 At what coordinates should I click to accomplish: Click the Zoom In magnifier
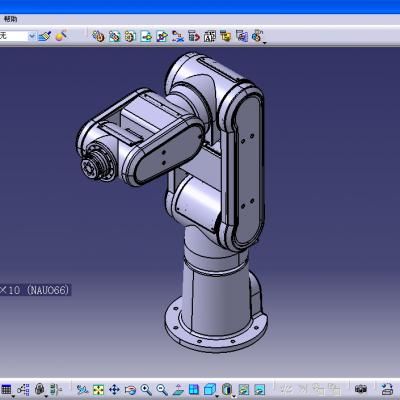[146, 389]
